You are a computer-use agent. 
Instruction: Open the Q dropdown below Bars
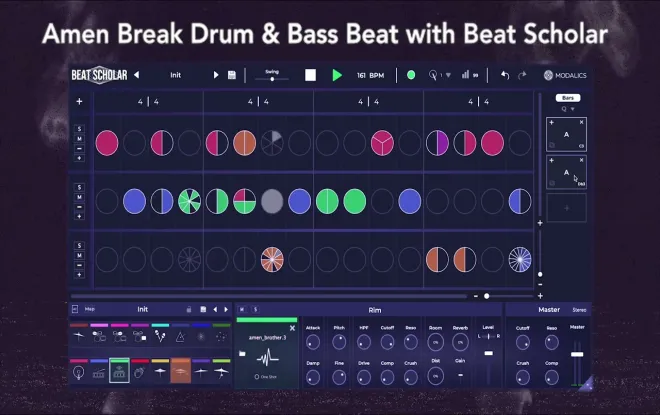click(x=568, y=109)
